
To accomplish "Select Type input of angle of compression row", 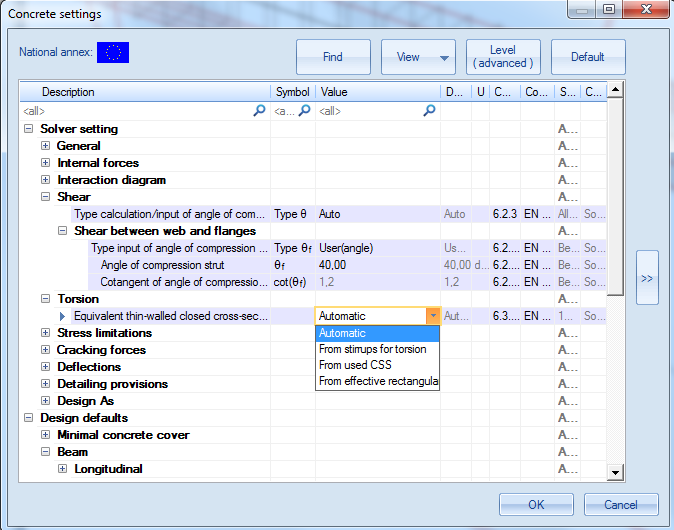I will pos(347,248).
